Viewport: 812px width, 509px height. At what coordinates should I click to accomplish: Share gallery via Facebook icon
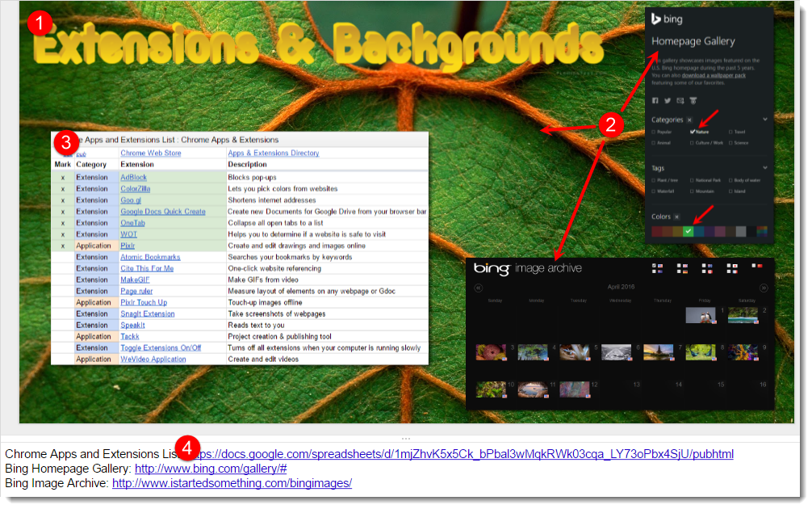click(655, 100)
